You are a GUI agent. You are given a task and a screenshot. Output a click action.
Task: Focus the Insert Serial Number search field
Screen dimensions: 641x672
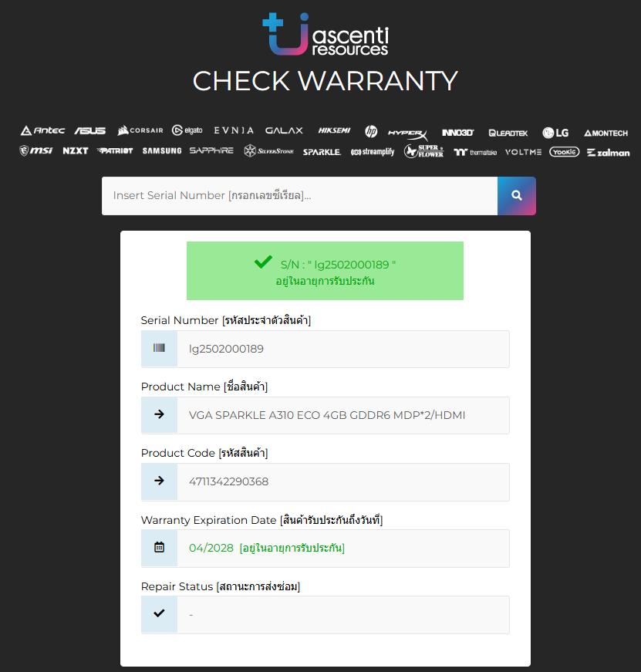[299, 196]
